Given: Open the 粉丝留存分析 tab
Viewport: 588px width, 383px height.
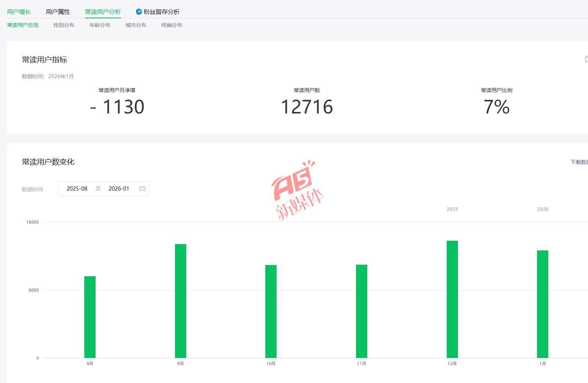Looking at the screenshot, I should (x=162, y=12).
